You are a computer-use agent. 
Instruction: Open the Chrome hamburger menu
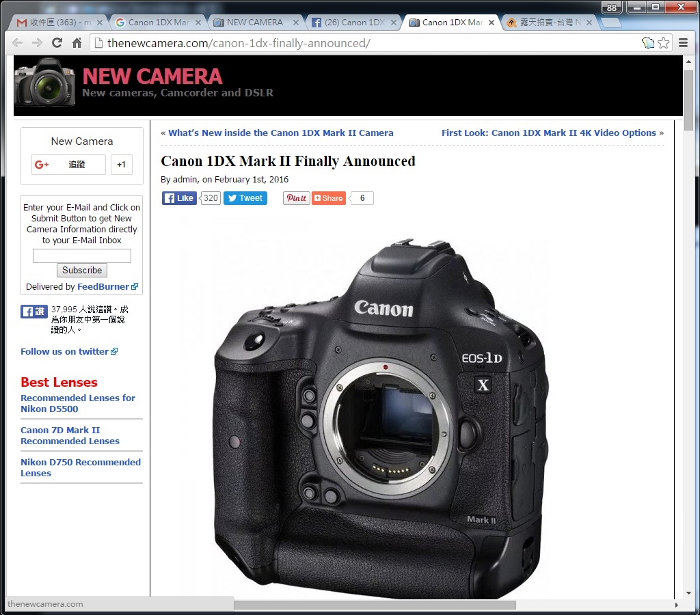(x=683, y=43)
